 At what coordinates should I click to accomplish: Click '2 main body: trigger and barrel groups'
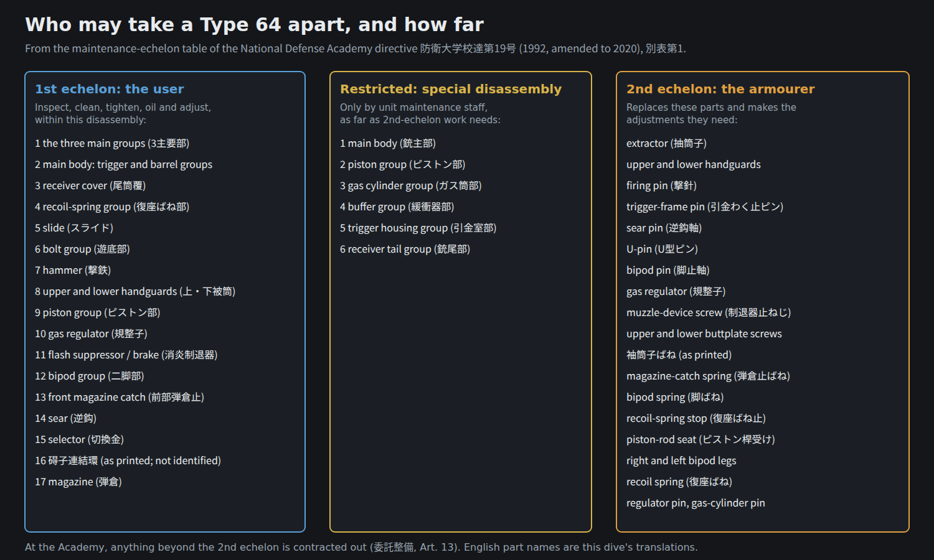point(123,164)
